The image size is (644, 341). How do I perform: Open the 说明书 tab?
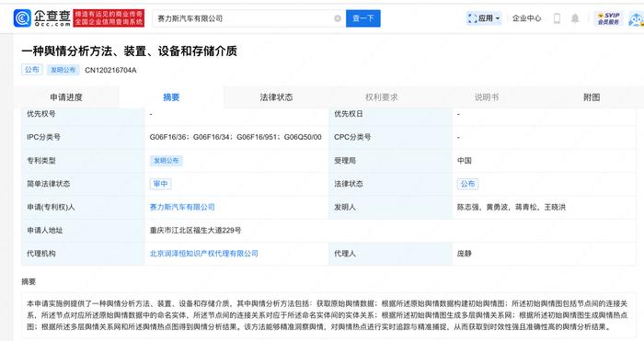[487, 97]
